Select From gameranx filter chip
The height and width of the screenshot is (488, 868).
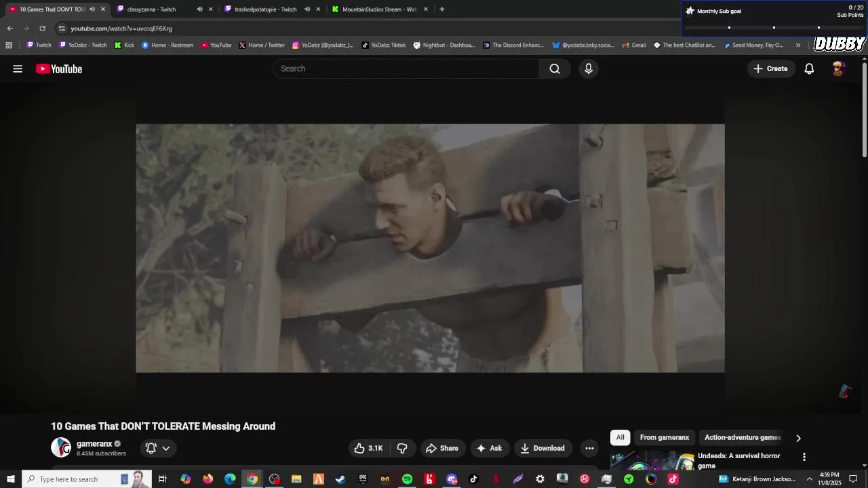point(665,438)
